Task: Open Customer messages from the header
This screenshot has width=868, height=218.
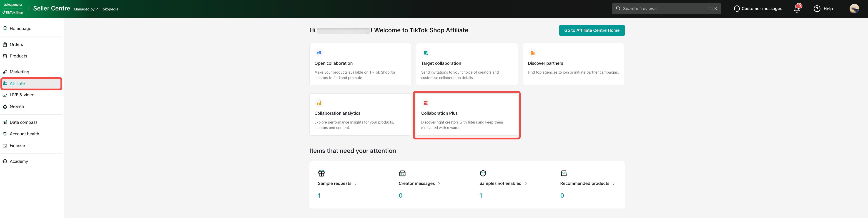Action: (x=758, y=9)
